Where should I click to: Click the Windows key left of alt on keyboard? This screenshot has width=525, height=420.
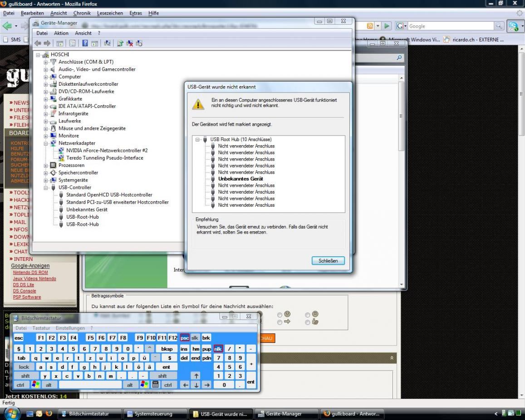pos(35,385)
